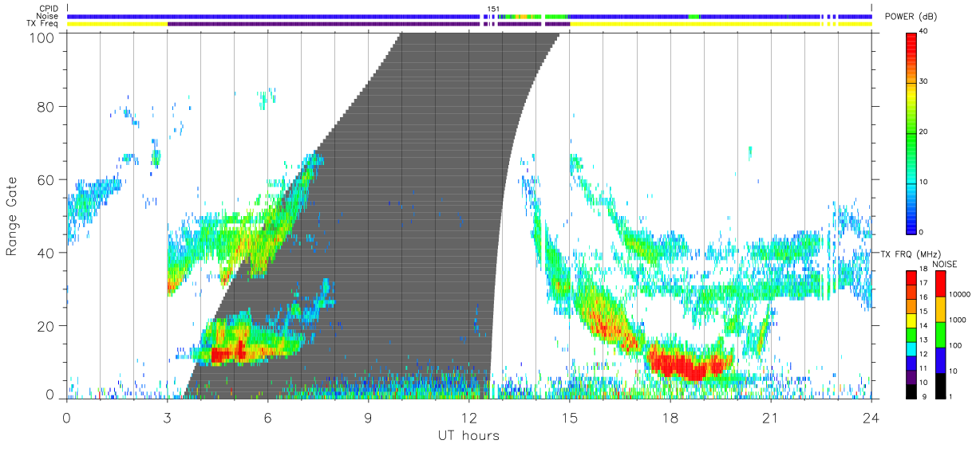This screenshot has height=452, width=980.
Task: Click the 21 tick on the UT hours axis
Action: click(x=770, y=417)
